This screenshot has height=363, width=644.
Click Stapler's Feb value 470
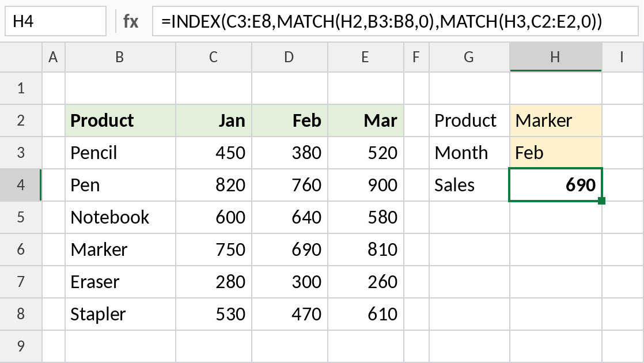[x=290, y=314]
